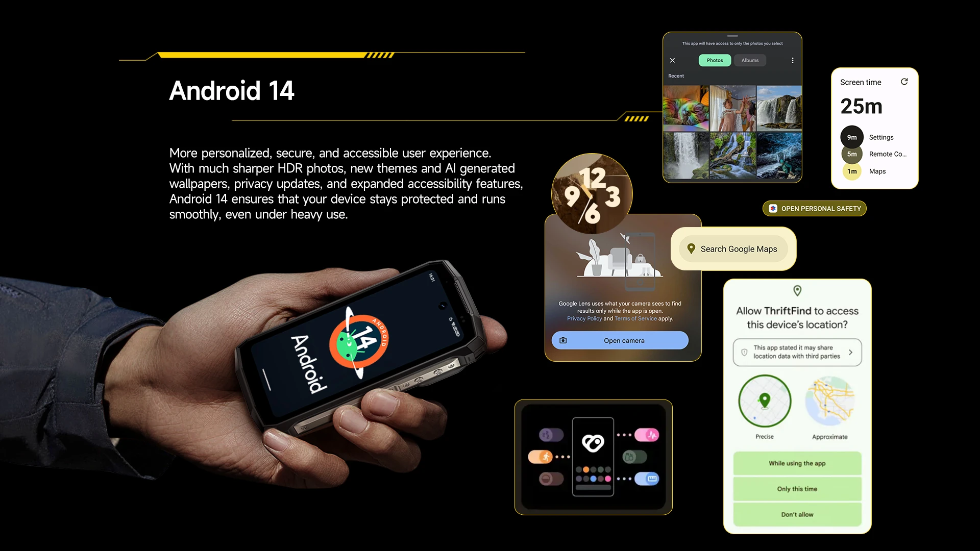This screenshot has height=551, width=980.
Task: Click the Albums tab in photo picker
Action: point(749,60)
